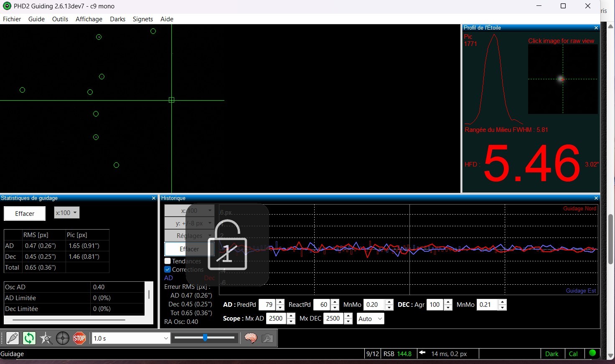Click the DEC MnMo field showing 0.21
Viewport: 615px width, 364px height.
click(x=488, y=305)
